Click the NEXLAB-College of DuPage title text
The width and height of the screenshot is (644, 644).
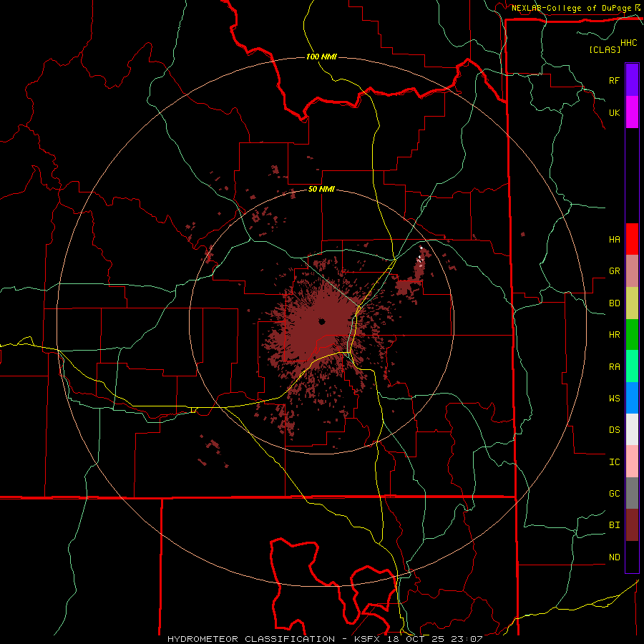[x=571, y=8]
